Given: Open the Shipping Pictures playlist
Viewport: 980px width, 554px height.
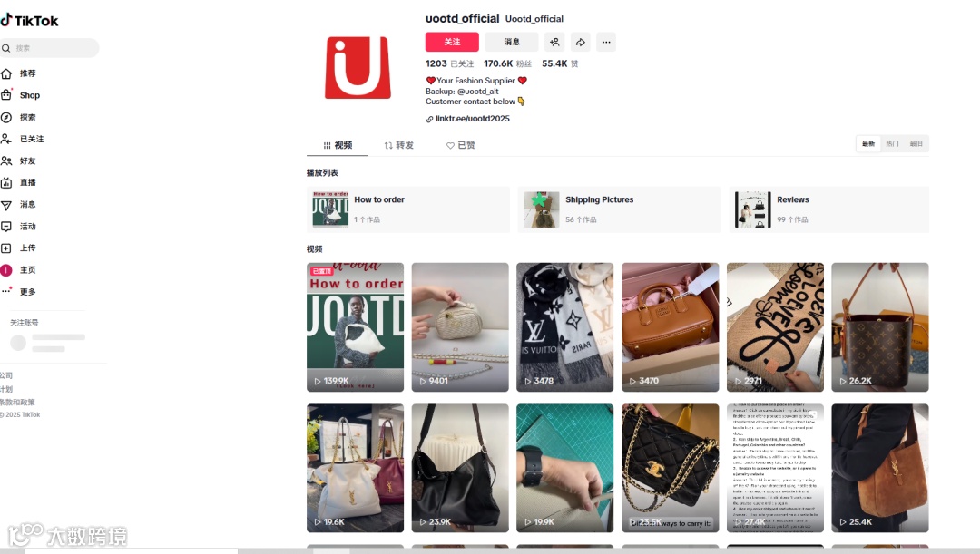Looking at the screenshot, I should click(619, 209).
